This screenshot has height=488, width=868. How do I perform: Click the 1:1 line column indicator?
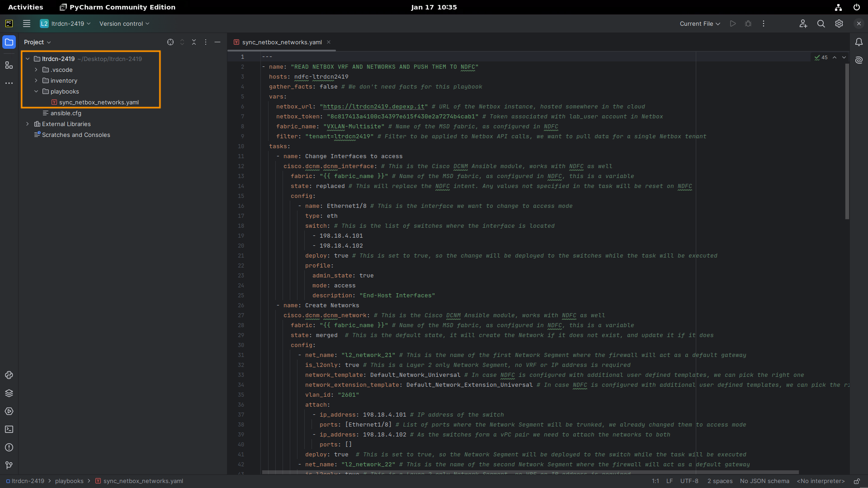[656, 481]
